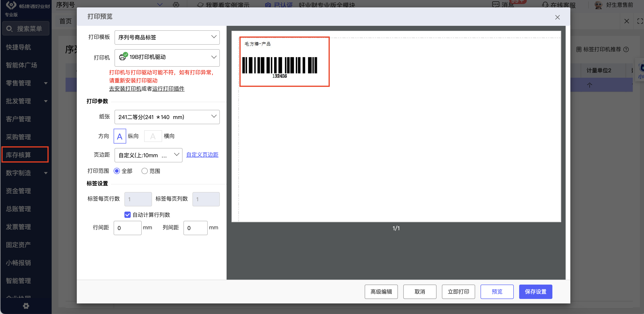644x314 pixels.
Task: Select the 范围 print range radio
Action: point(144,171)
